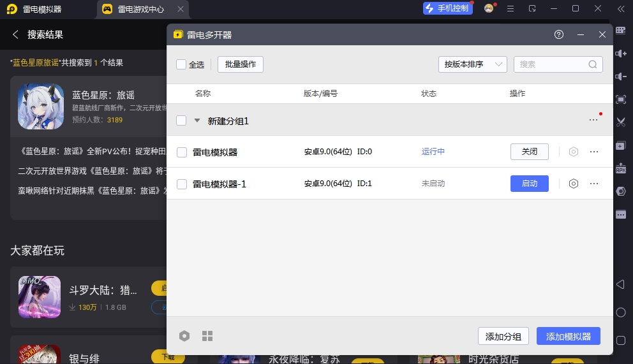This screenshot has height=364, width=633.
Task: Click the 版本/编号 column header
Action: (320, 94)
